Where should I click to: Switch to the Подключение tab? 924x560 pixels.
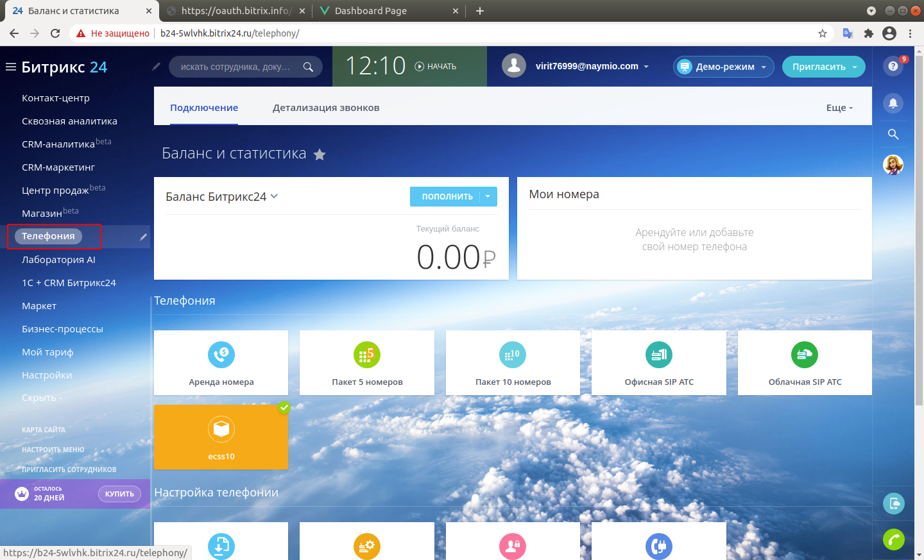[x=204, y=108]
